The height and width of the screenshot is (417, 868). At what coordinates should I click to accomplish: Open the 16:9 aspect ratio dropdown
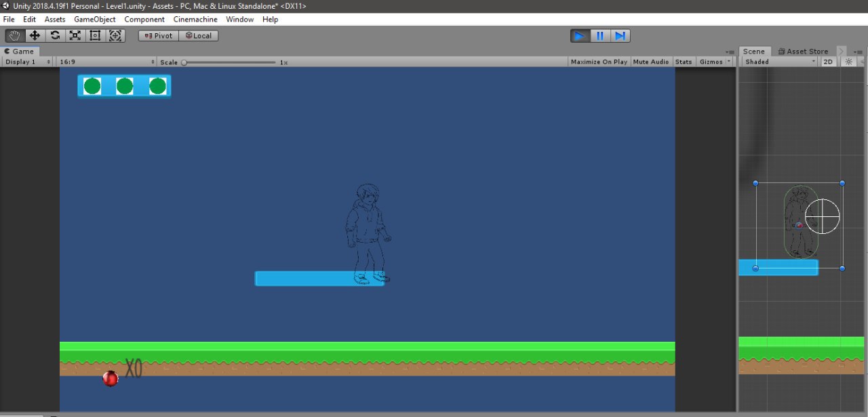coord(106,62)
